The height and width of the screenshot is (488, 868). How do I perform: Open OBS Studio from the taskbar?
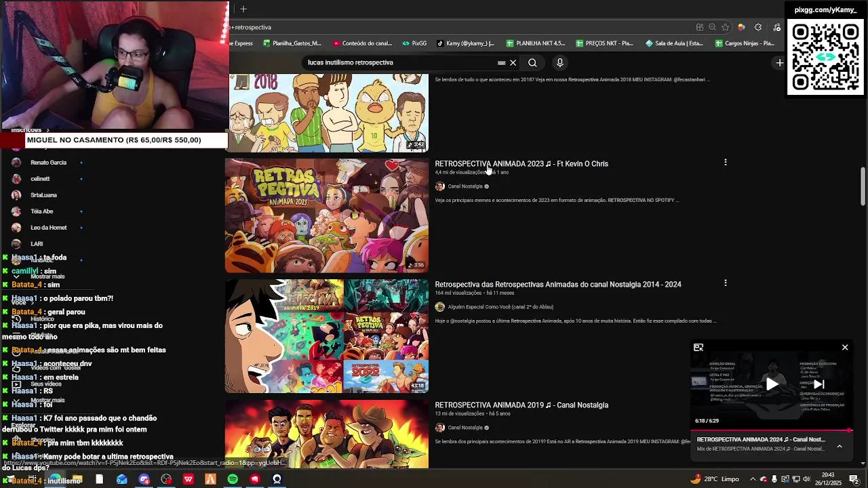pyautogui.click(x=166, y=479)
